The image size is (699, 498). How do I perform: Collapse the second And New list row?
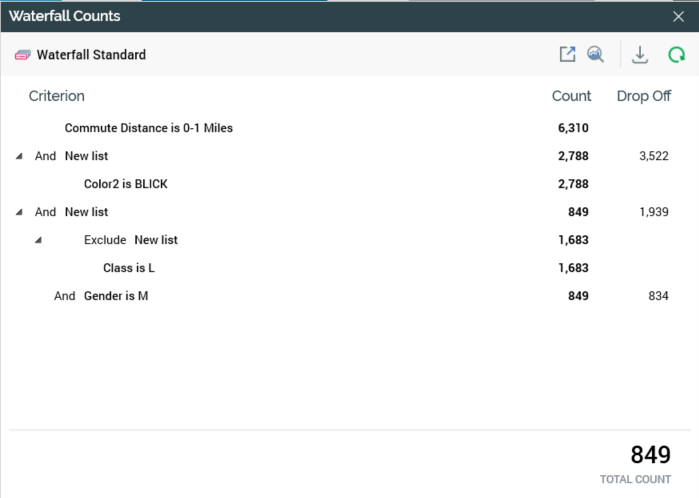pos(19,212)
